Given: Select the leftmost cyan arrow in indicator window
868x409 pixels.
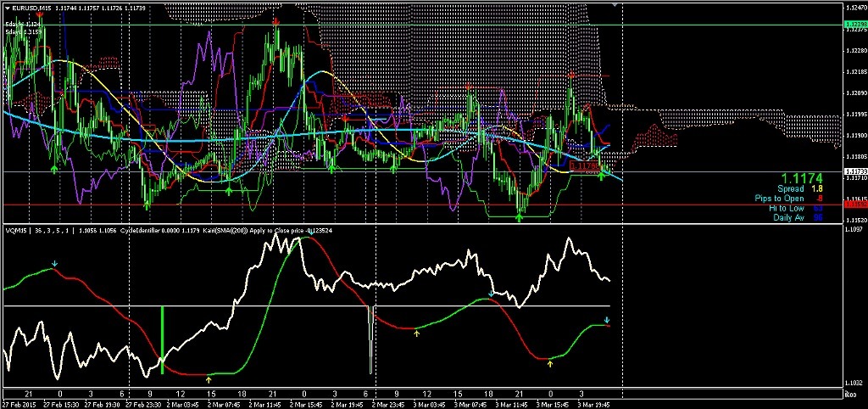Looking at the screenshot, I should tap(55, 264).
